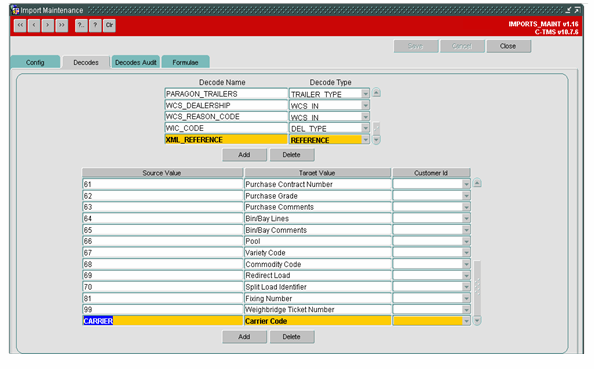
Task: Click Redirect Load target value field
Action: tap(317, 275)
